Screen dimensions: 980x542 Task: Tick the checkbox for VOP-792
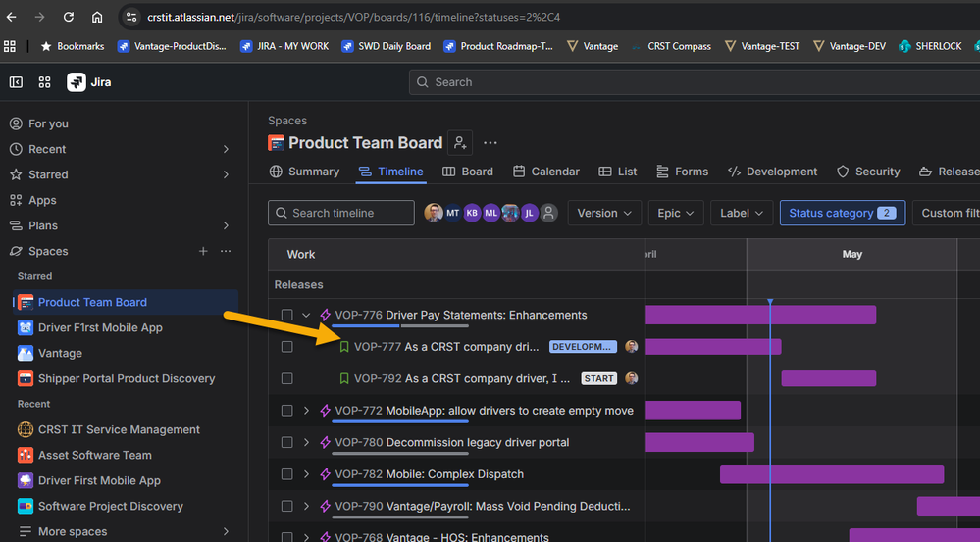(x=286, y=378)
